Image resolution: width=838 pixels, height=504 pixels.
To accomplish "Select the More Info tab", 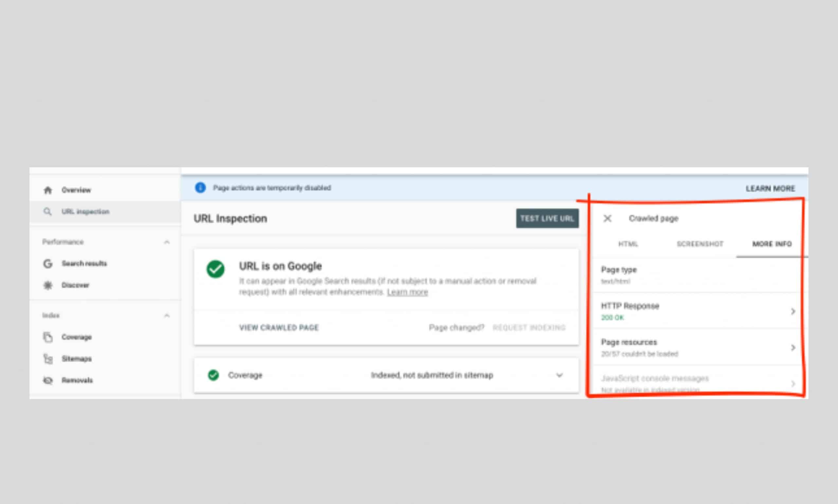I will 772,244.
